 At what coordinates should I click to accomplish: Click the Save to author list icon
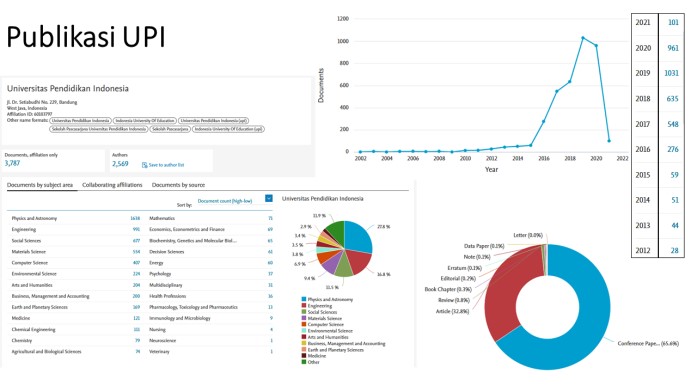[144, 165]
